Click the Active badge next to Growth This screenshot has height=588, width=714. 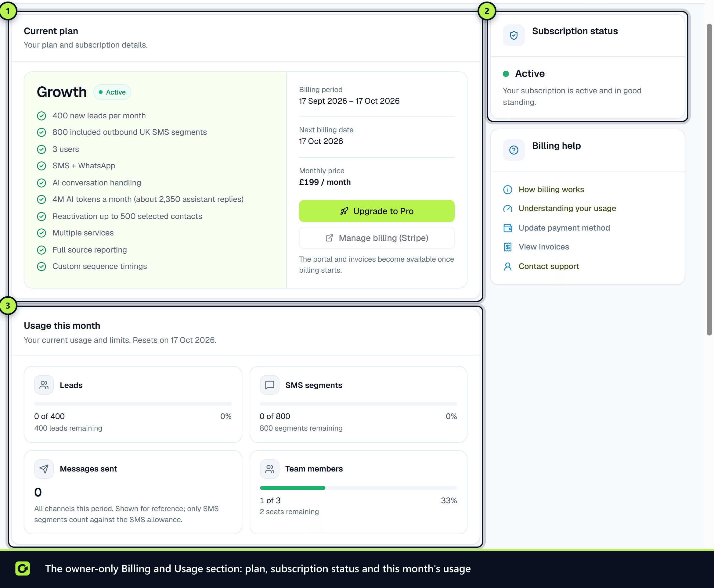tap(112, 92)
